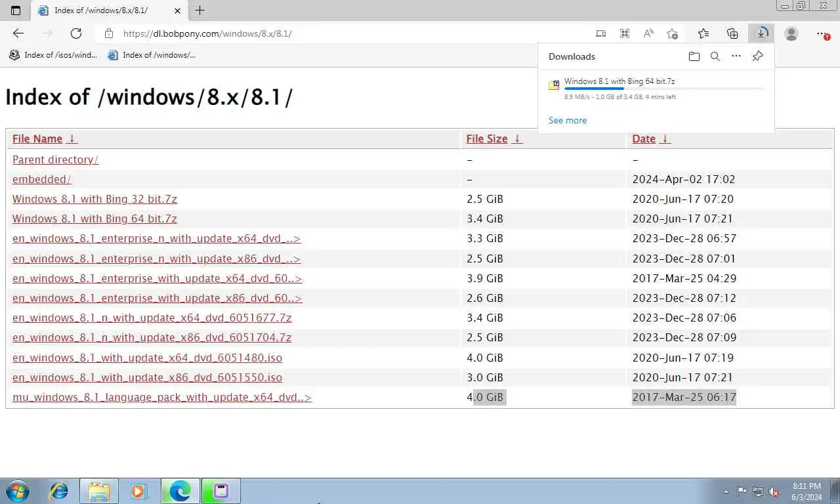Download Windows 8.1 with Bing 64 bit.7z link
Image resolution: width=840 pixels, height=504 pixels.
tap(94, 219)
